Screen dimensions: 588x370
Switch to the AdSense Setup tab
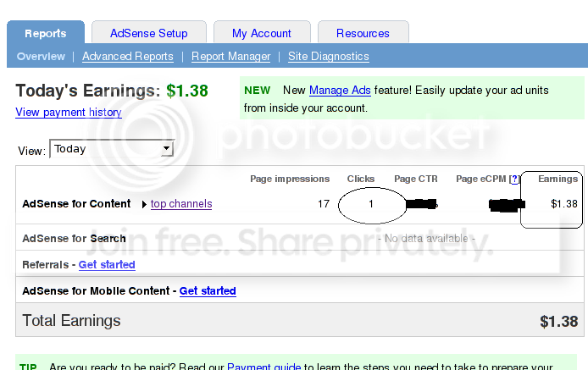(x=149, y=33)
